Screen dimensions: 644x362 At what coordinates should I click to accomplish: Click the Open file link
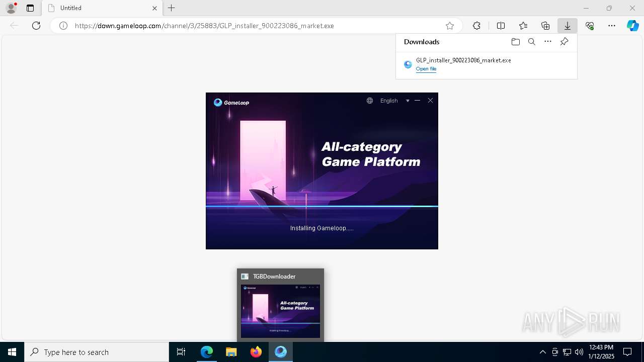426,69
